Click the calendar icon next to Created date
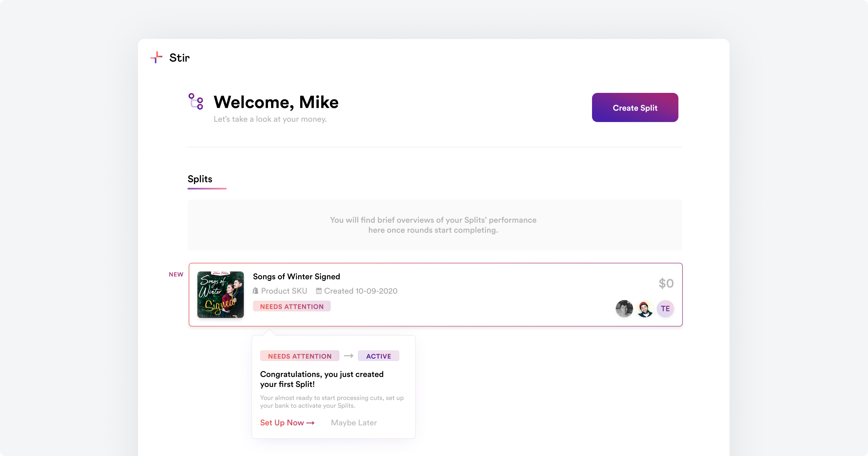 coord(319,291)
